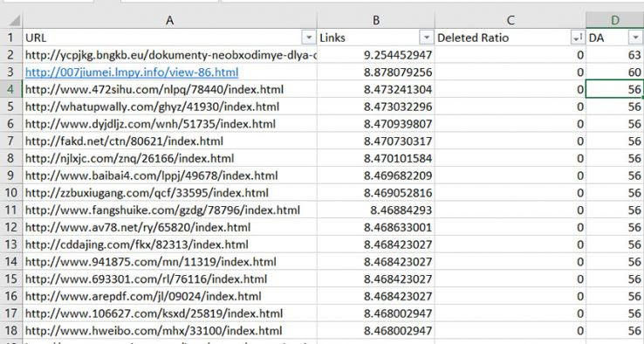Viewport: 644px width, 344px height.
Task: Select row 1 header
Action: point(11,38)
